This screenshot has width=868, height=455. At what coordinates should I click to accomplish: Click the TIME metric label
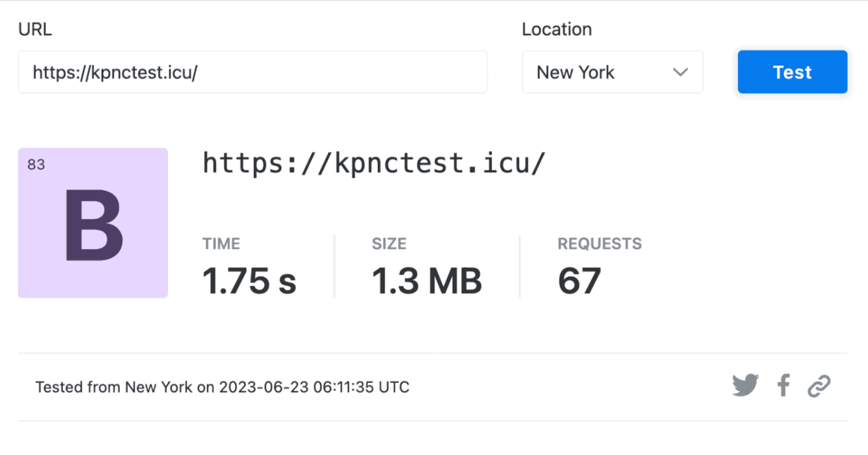[x=221, y=244]
